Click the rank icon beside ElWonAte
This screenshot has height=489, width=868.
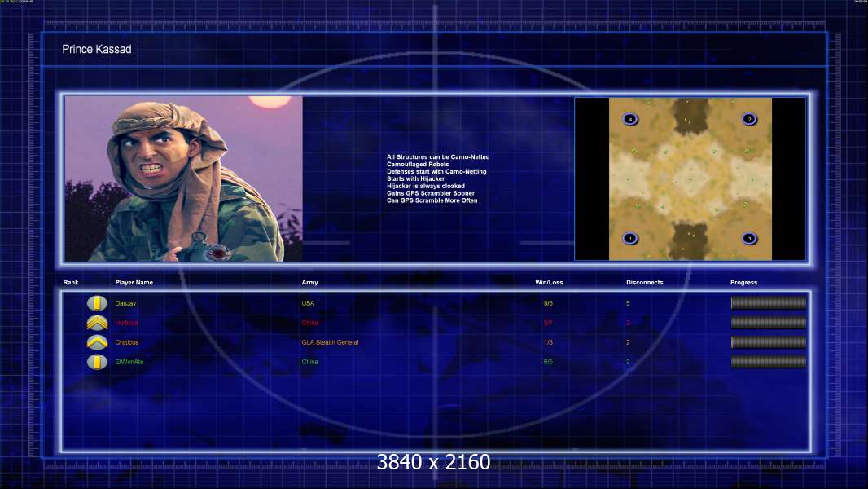(97, 362)
